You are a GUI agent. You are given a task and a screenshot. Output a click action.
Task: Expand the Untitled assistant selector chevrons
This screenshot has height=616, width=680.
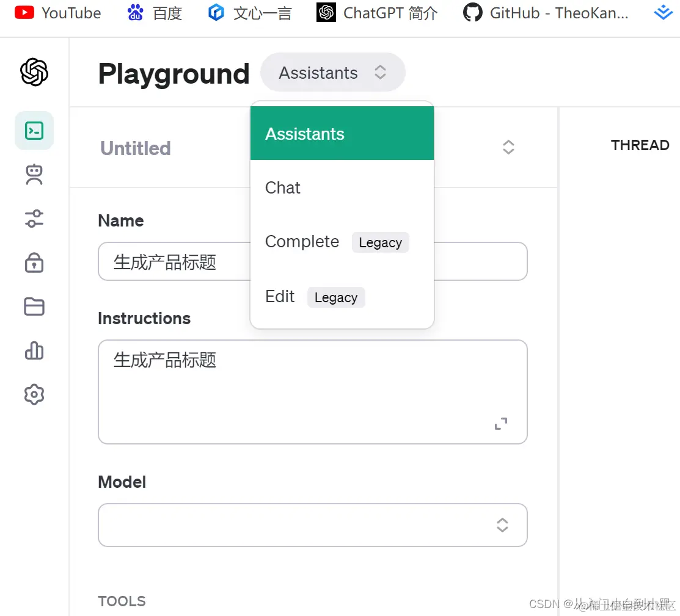tap(508, 147)
